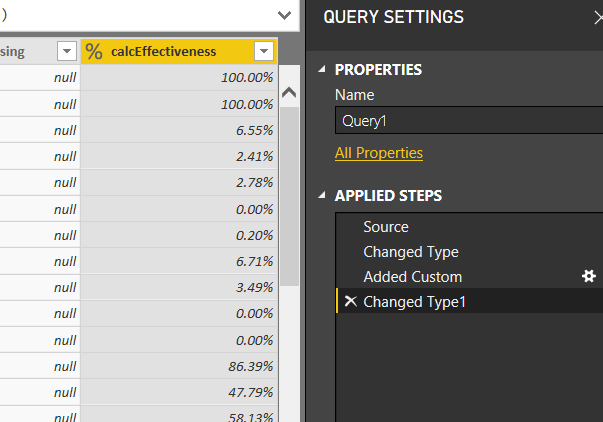Select the cell showing 47.79%

point(179,392)
